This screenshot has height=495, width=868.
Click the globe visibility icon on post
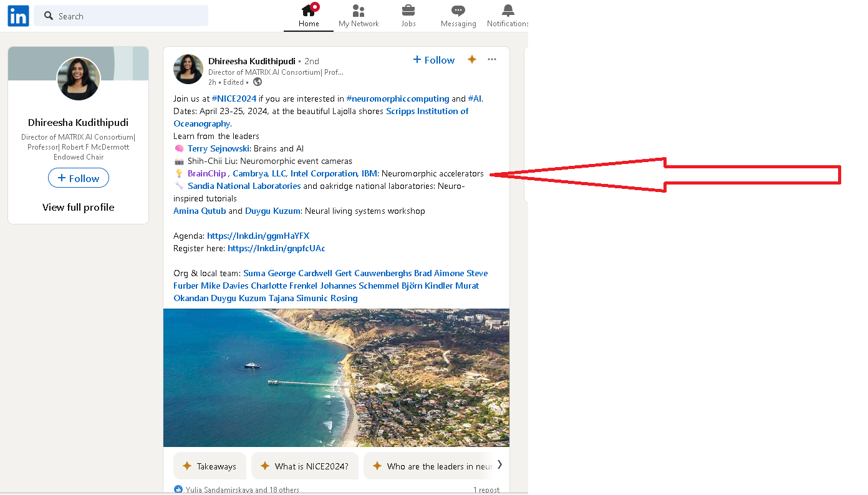click(x=258, y=82)
